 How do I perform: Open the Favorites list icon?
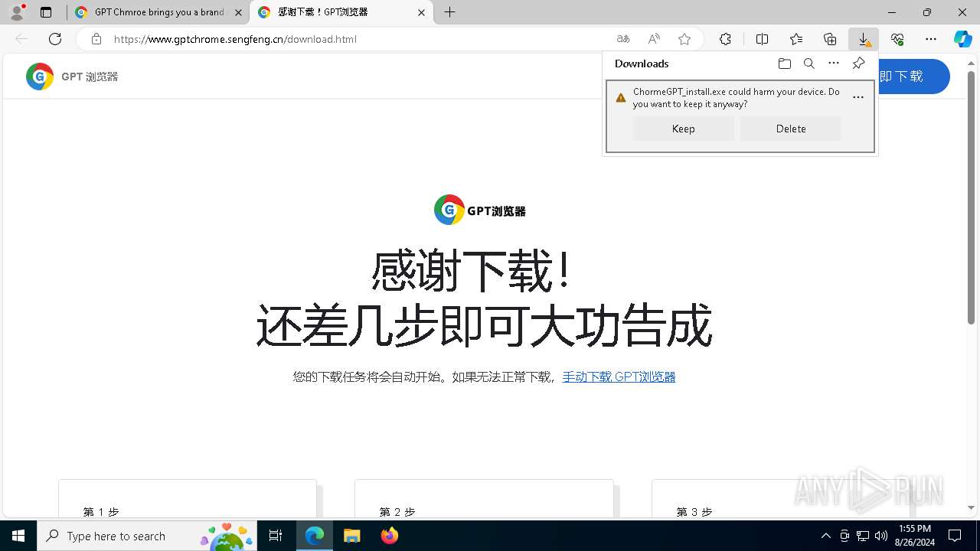796,39
